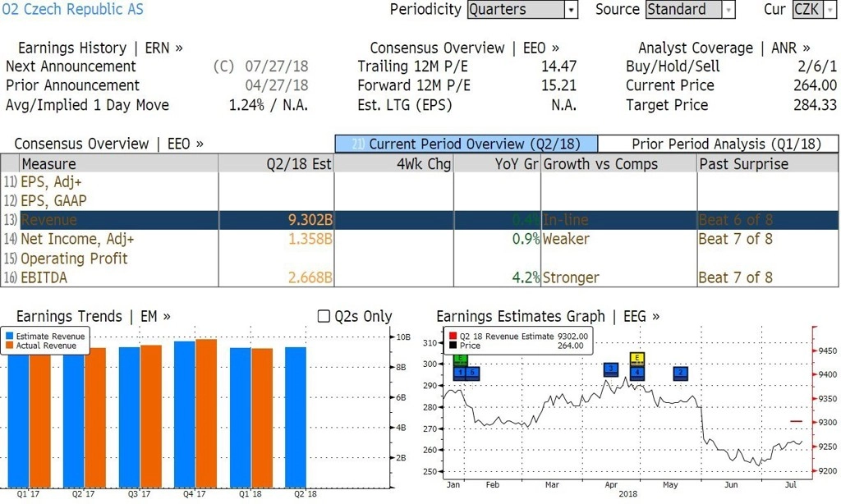Click the Revenue estimate value 9.302B

pyautogui.click(x=310, y=220)
